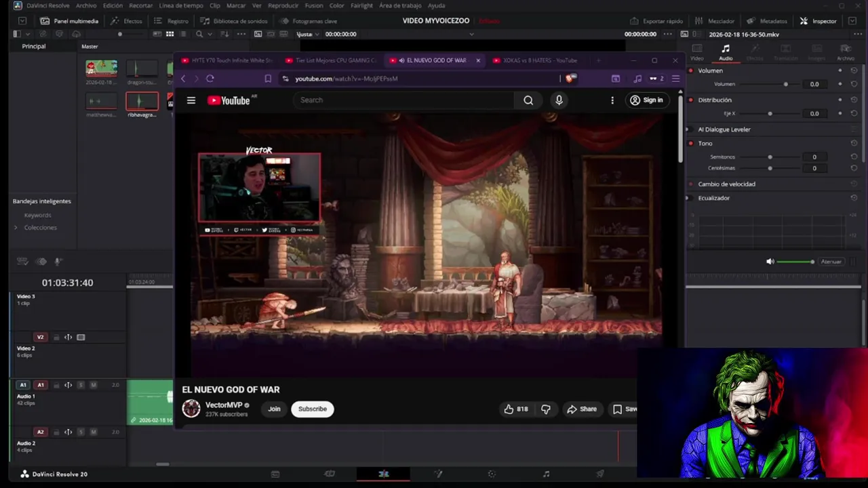Switch to the Video inspector tab
868x488 pixels.
point(697,52)
